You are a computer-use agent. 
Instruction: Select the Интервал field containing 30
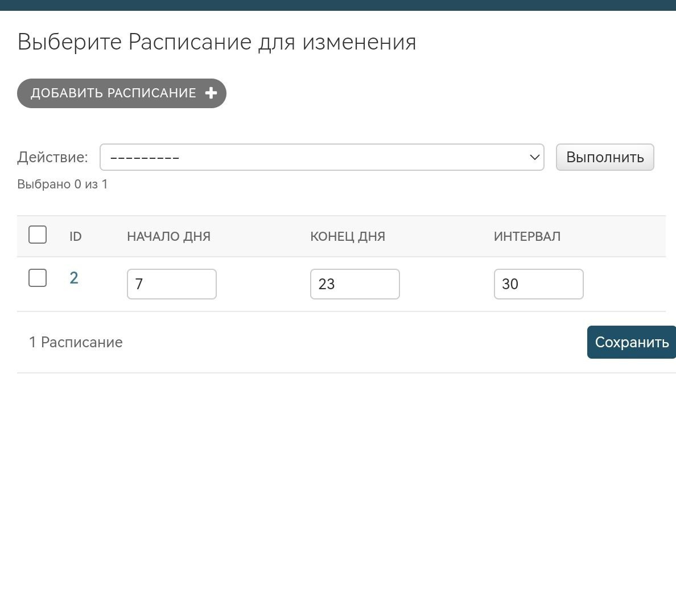(x=538, y=284)
